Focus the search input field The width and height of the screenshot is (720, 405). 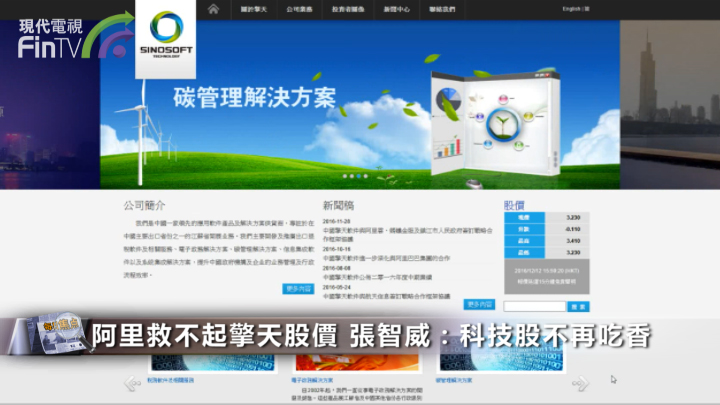[534, 306]
